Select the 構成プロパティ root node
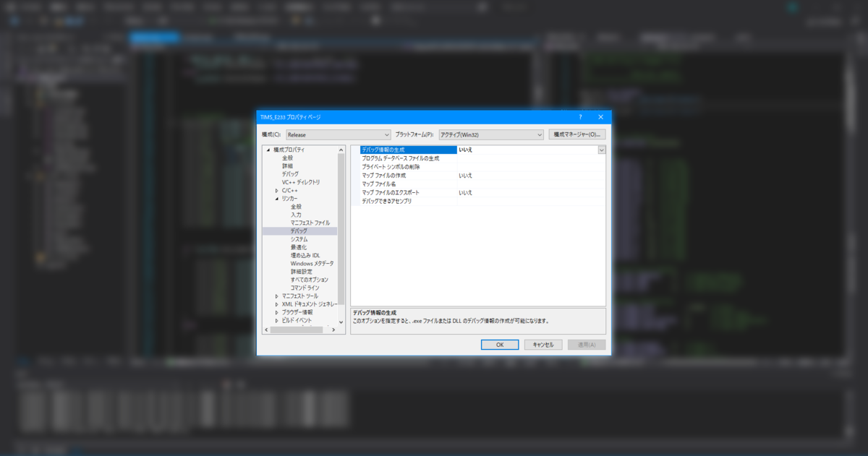This screenshot has height=456, width=868. pos(289,150)
